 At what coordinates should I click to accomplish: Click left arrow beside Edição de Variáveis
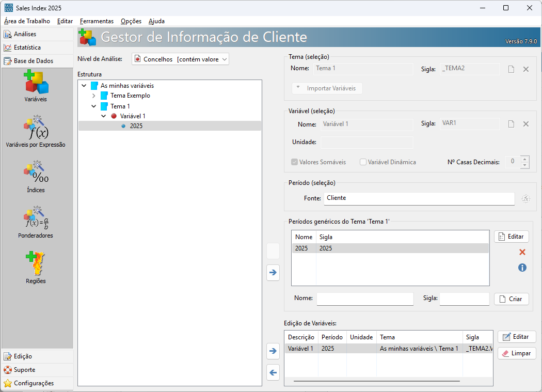pos(273,372)
